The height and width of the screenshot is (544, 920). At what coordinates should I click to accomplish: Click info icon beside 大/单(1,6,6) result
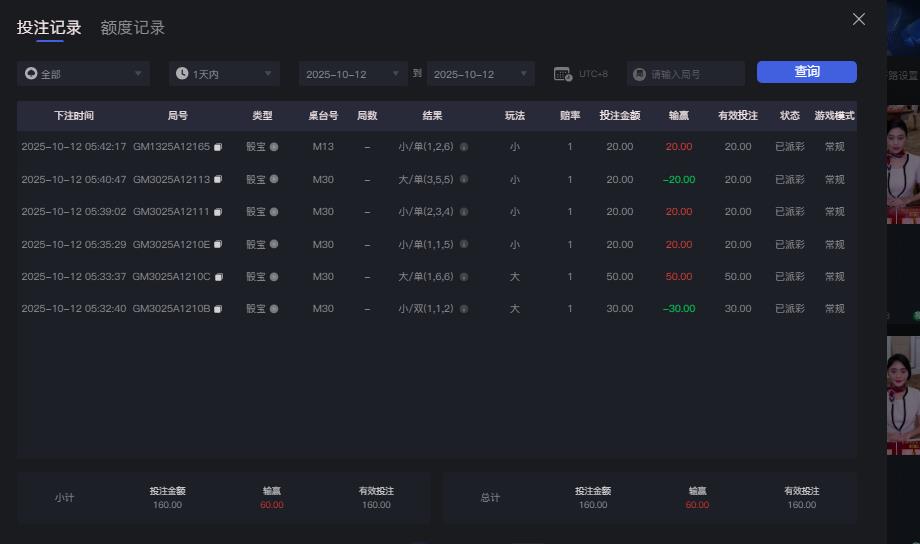click(x=463, y=277)
